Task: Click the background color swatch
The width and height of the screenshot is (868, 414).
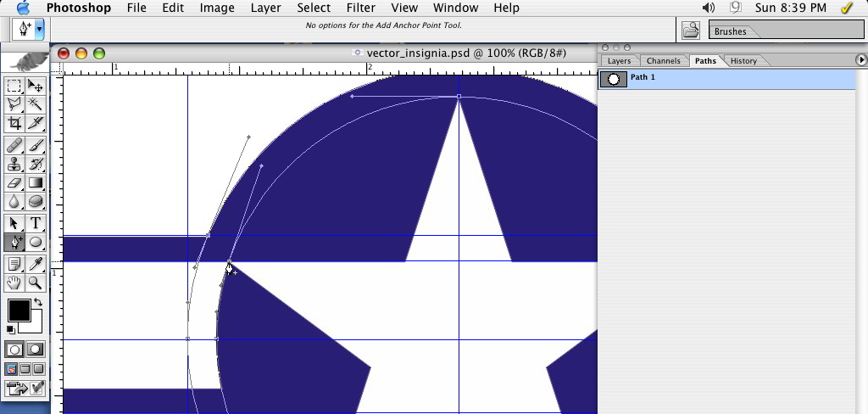Action: pos(36,326)
